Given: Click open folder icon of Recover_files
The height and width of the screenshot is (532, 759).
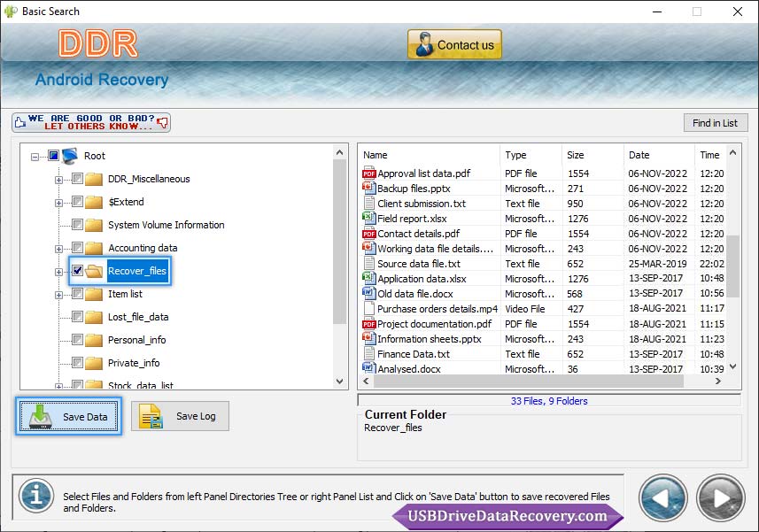Looking at the screenshot, I should coord(94,271).
